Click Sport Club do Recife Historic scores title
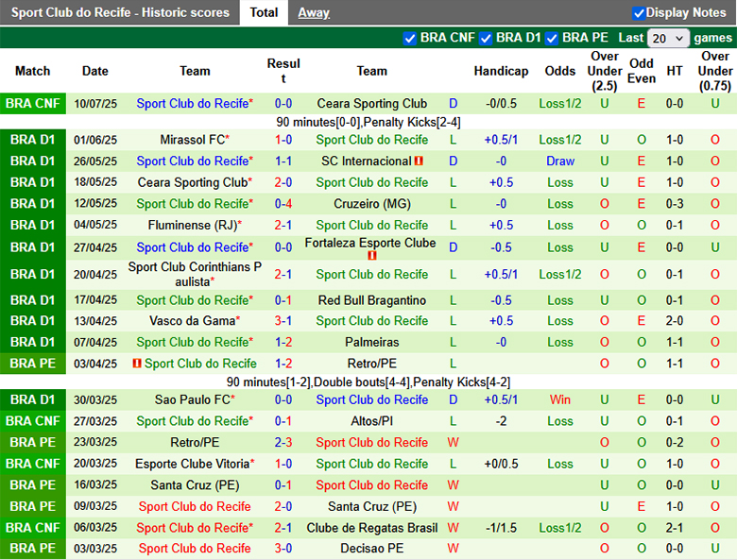This screenshot has width=737, height=560. (x=120, y=12)
